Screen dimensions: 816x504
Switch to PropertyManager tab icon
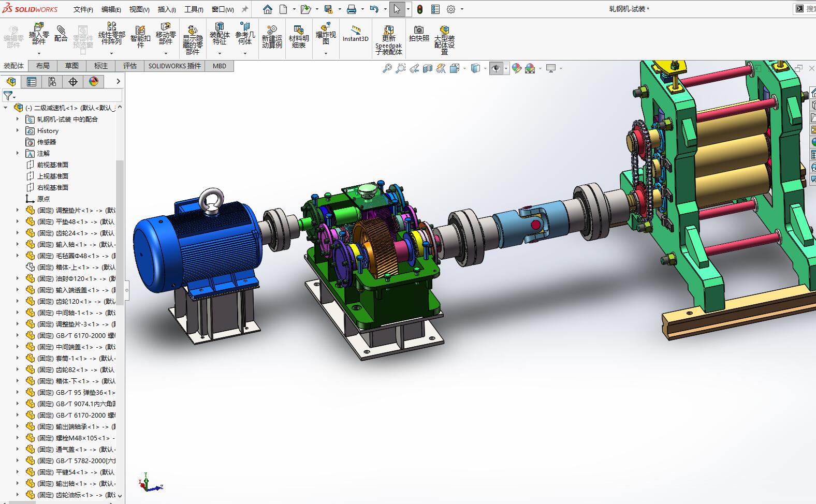(32, 82)
